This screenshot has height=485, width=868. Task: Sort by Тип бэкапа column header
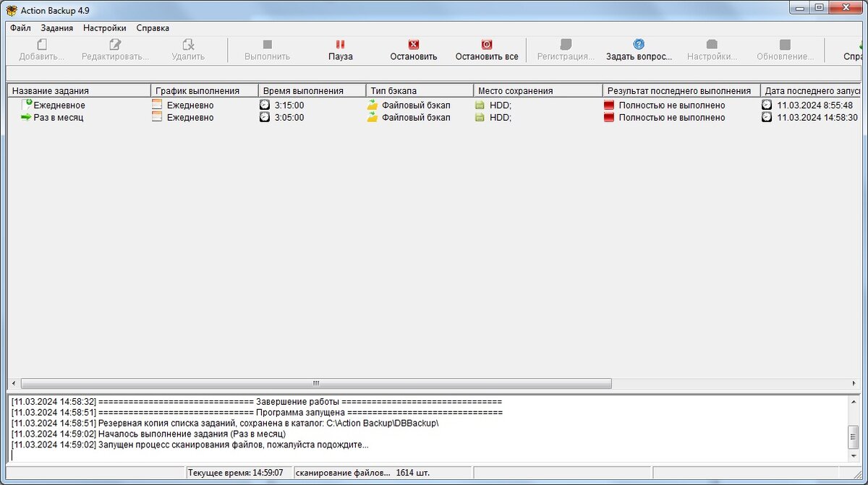420,90
